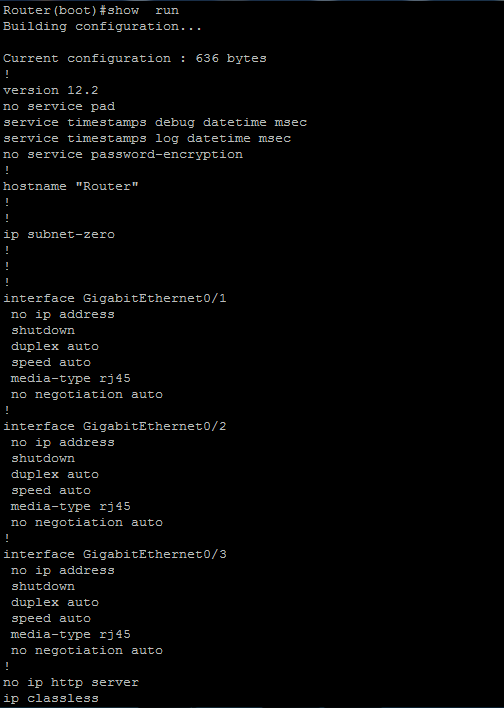Image resolution: width=504 pixels, height=708 pixels.
Task: Click 'service timestamps log datetime msec' line
Action: pos(147,139)
